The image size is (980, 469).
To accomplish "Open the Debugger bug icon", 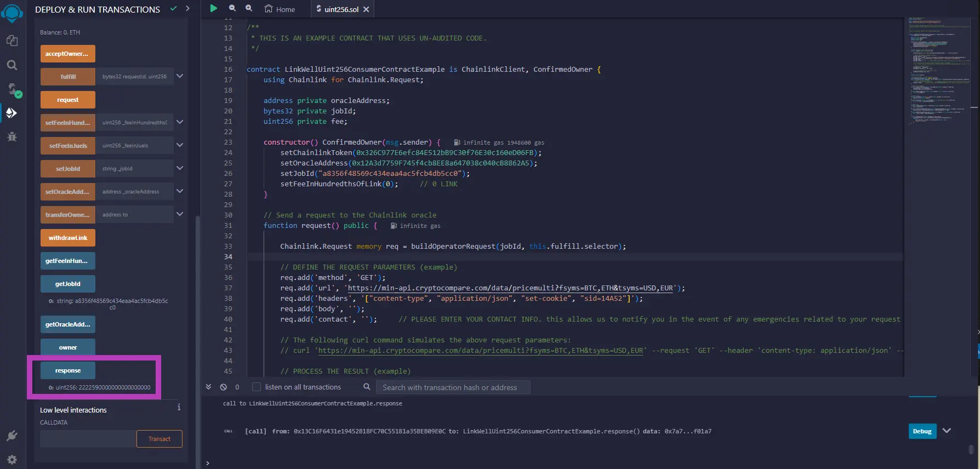I will pyautogui.click(x=12, y=136).
